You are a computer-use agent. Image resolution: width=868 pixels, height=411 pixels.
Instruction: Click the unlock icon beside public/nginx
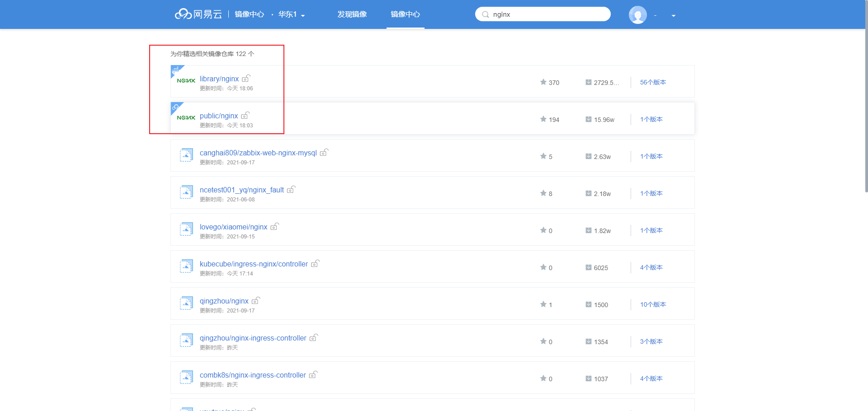point(245,115)
